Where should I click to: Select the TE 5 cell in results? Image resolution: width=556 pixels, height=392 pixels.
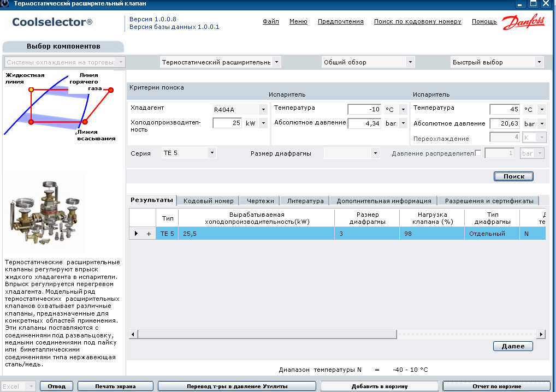167,234
